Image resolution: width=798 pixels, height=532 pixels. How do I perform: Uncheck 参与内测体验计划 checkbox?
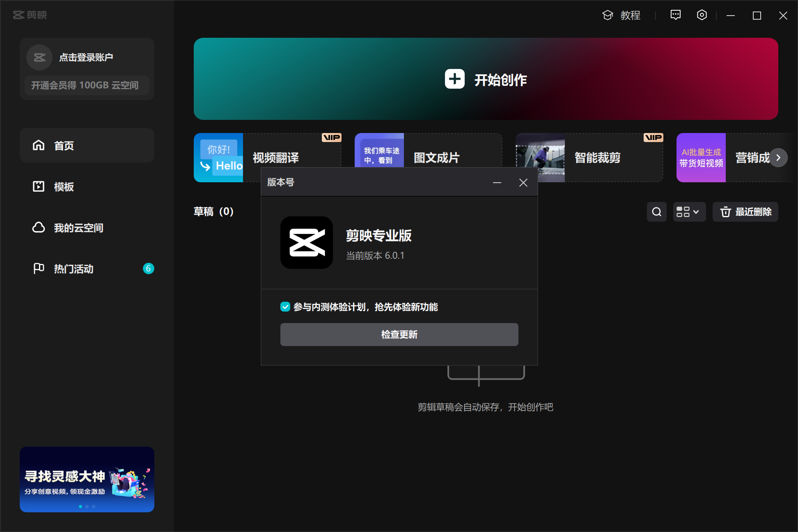tap(285, 307)
